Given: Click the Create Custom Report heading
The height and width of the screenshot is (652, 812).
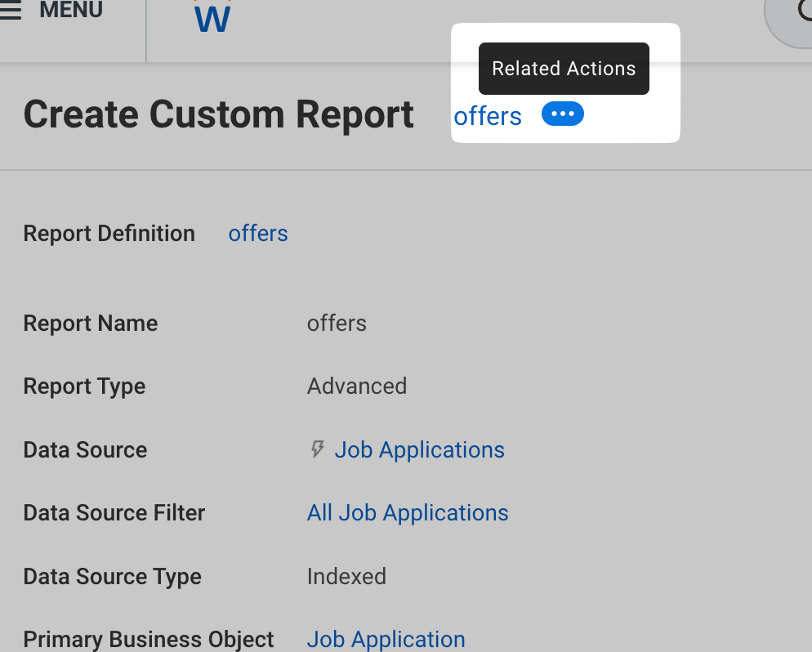Looking at the screenshot, I should 218,115.
